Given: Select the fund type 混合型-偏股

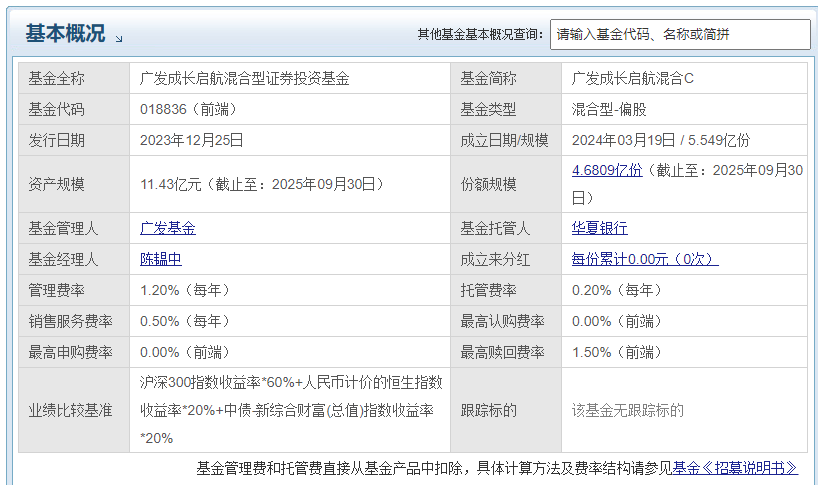Looking at the screenshot, I should 609,110.
